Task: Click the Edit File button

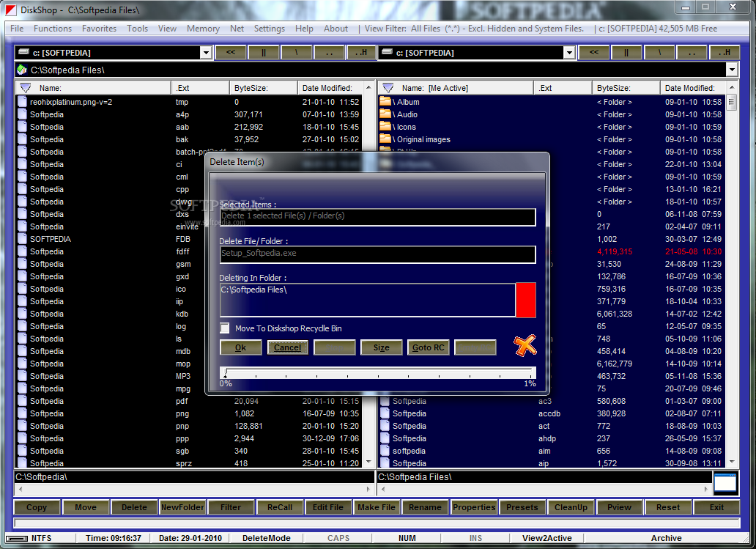Action: click(x=328, y=507)
